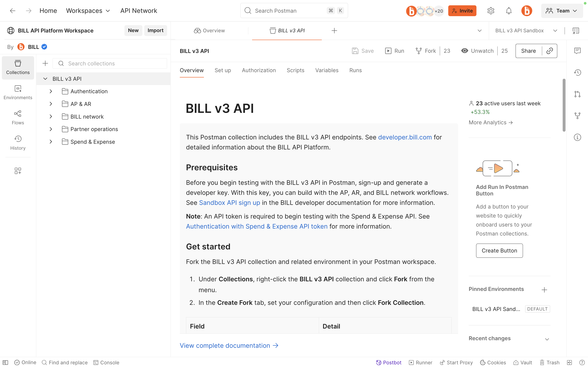Open Postbot assistant
The image size is (588, 368).
tap(388, 362)
